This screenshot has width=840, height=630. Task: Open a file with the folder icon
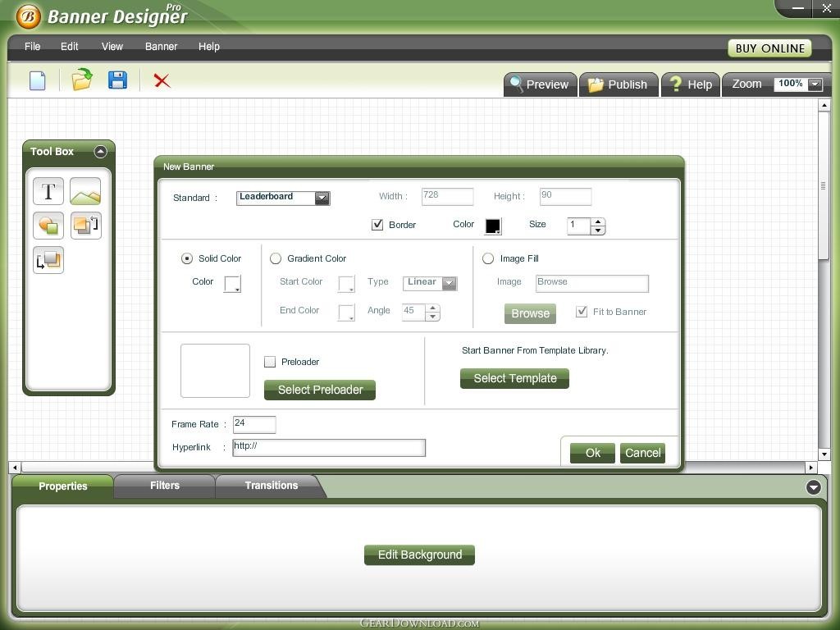82,80
